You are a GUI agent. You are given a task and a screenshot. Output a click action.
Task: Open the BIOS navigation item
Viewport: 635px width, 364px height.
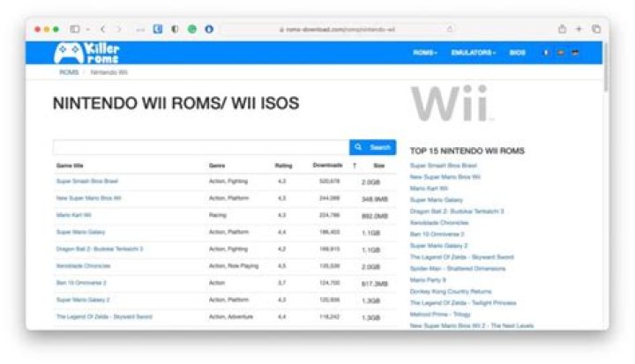[518, 53]
